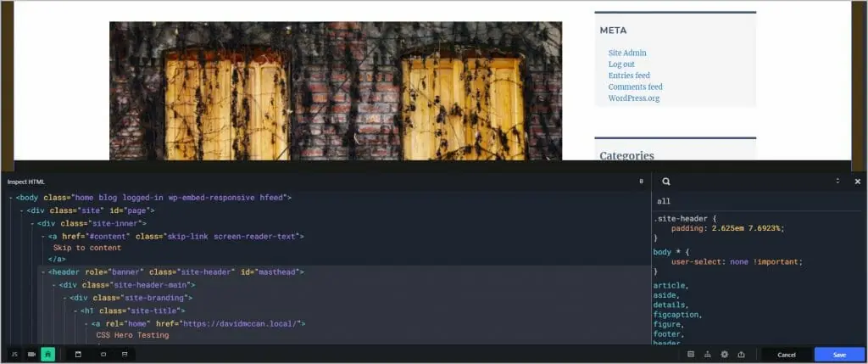Click the META widget heading
This screenshot has width=868, height=364.
pos(614,31)
